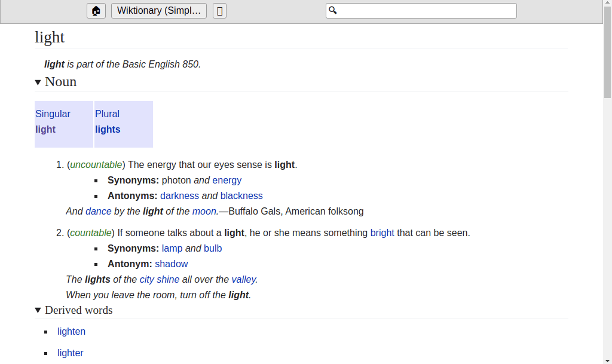
Task: Go to the 'darkness' antonym link
Action: pos(179,195)
